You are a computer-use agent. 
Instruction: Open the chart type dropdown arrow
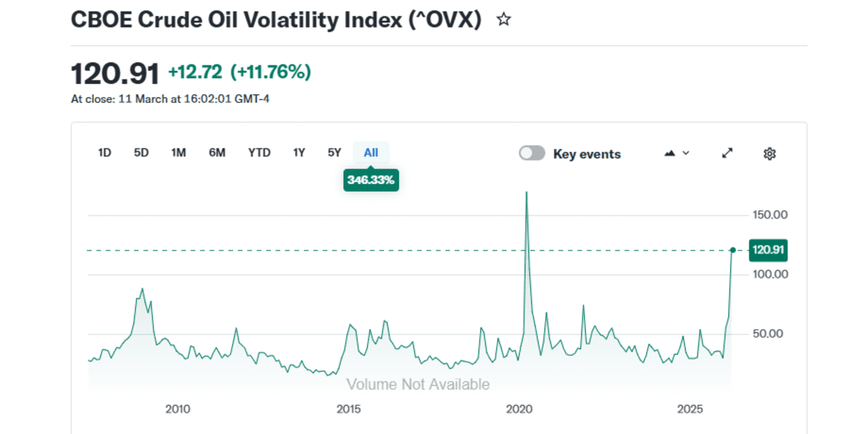(686, 153)
